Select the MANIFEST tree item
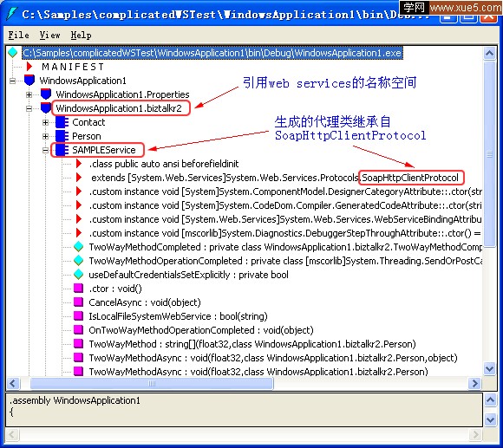Image resolution: width=503 pixels, height=448 pixels. pyautogui.click(x=73, y=67)
